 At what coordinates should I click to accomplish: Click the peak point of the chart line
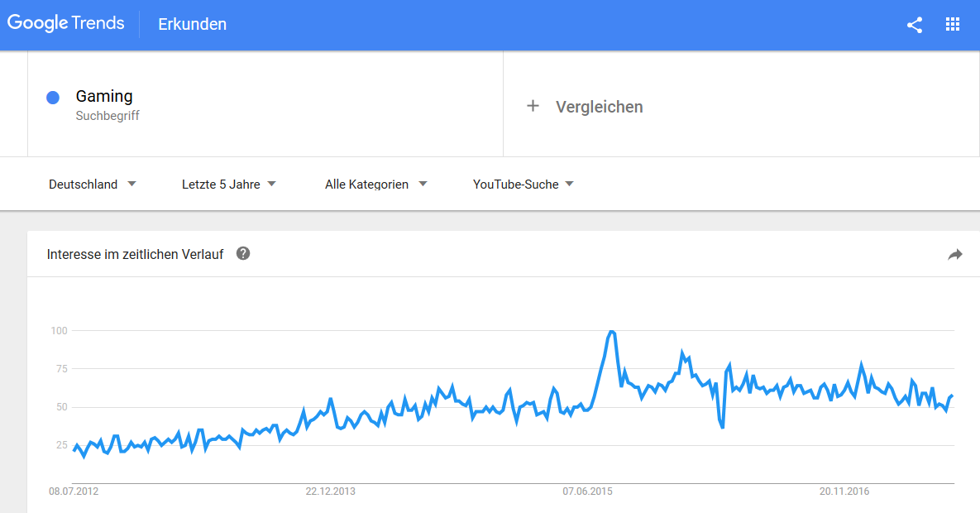(x=612, y=332)
